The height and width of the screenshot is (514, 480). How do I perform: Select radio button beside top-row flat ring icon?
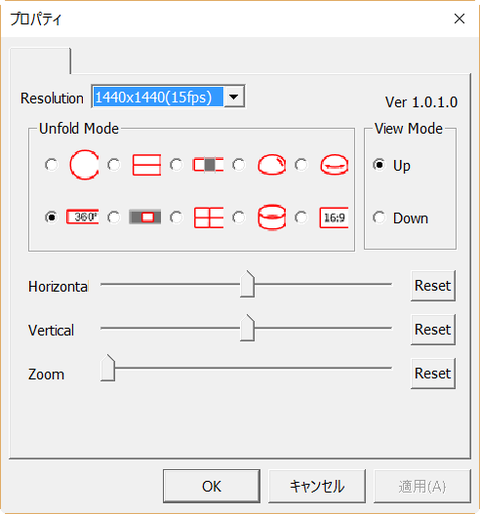[x=301, y=165]
